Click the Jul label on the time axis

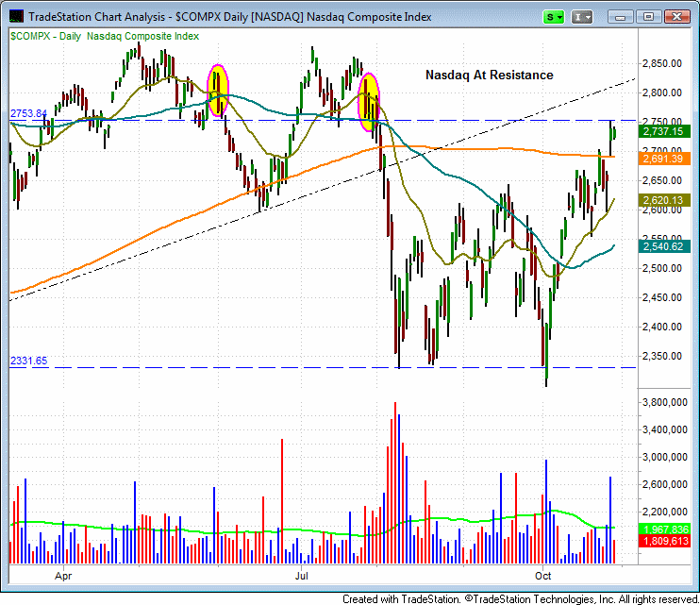pyautogui.click(x=301, y=576)
